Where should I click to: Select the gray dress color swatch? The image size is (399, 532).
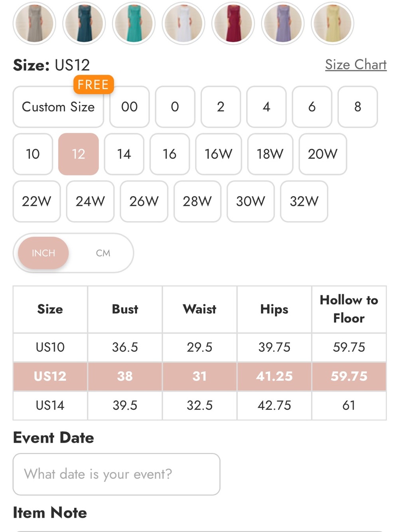pyautogui.click(x=34, y=23)
